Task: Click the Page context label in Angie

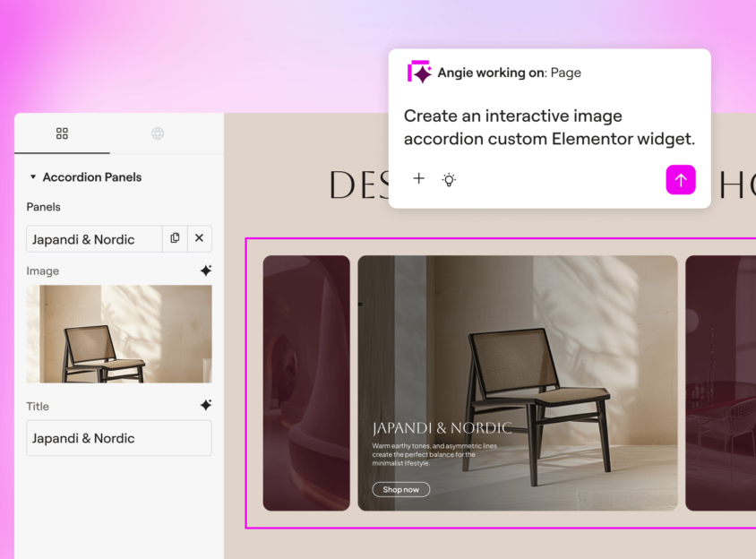Action: 565,73
